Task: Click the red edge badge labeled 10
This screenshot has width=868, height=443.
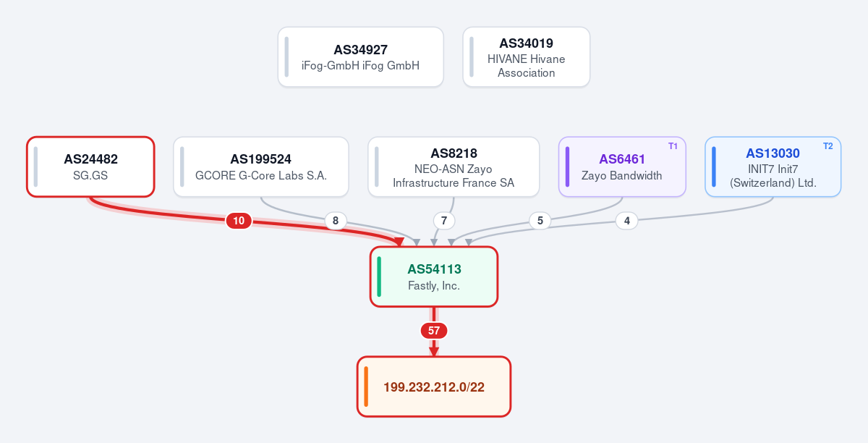Action: (239, 221)
